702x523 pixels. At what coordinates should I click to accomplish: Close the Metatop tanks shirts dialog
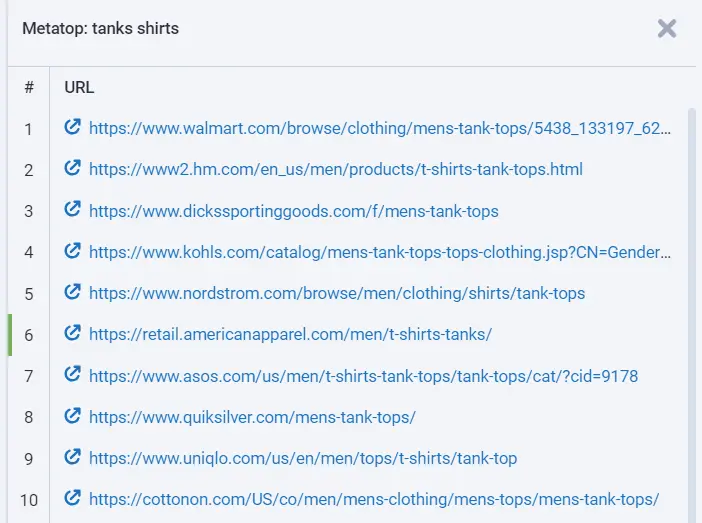click(x=667, y=28)
